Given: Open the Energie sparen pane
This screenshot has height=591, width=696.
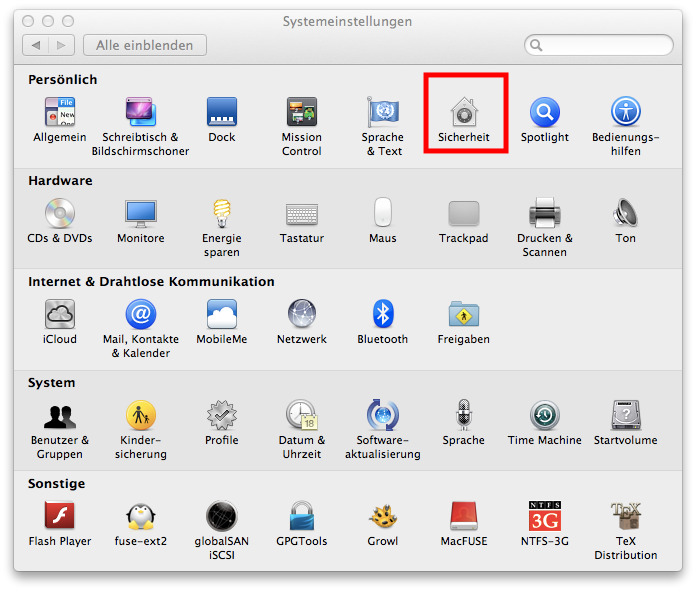Looking at the screenshot, I should coord(221,213).
